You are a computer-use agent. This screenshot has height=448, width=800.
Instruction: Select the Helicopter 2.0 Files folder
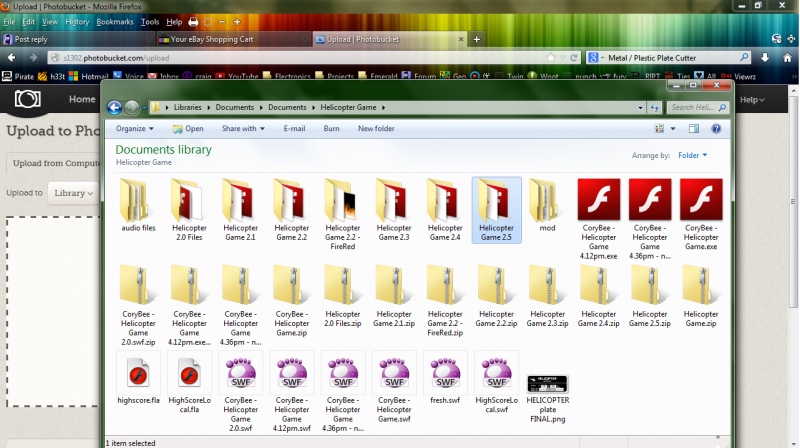[x=189, y=210]
